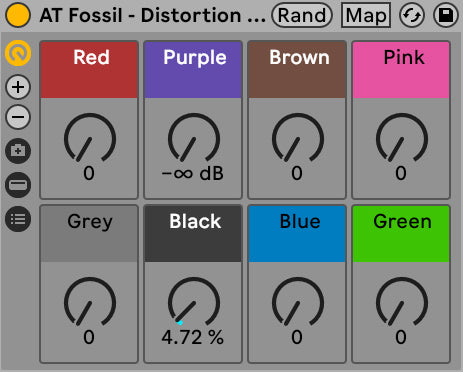Click the rack title AT Fossil - Distortion
Image resolution: width=463 pixels, height=372 pixels.
152,15
